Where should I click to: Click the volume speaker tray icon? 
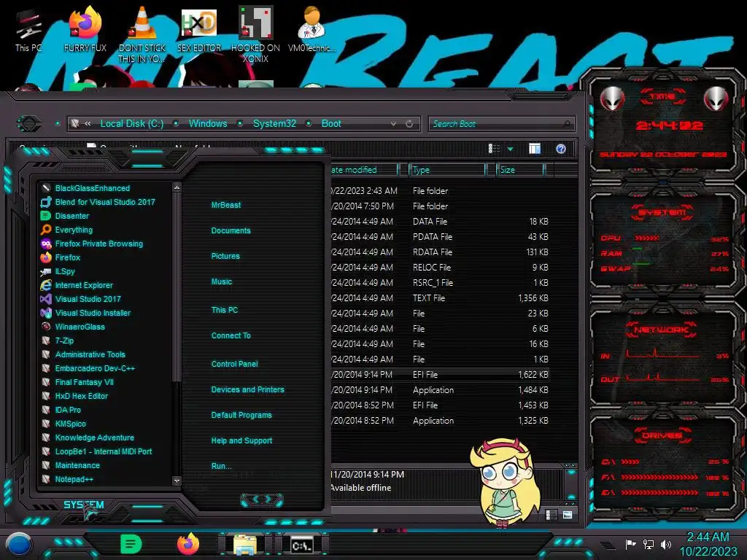pos(666,544)
